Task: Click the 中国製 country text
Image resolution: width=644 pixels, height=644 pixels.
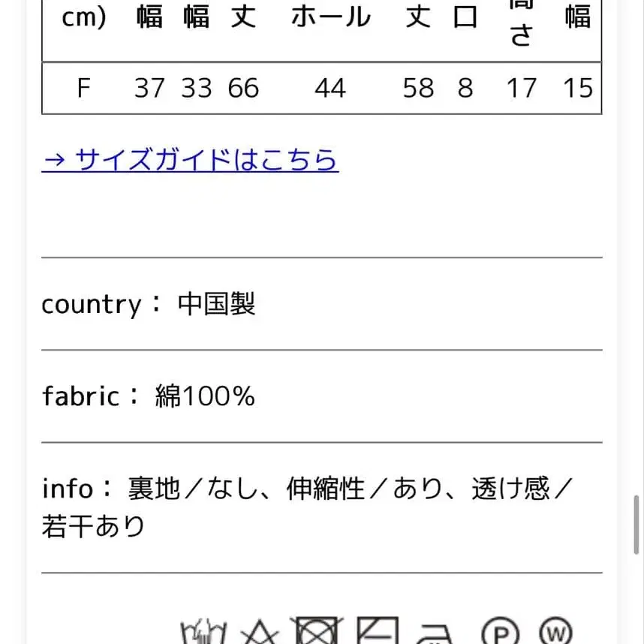Action: coord(217,304)
